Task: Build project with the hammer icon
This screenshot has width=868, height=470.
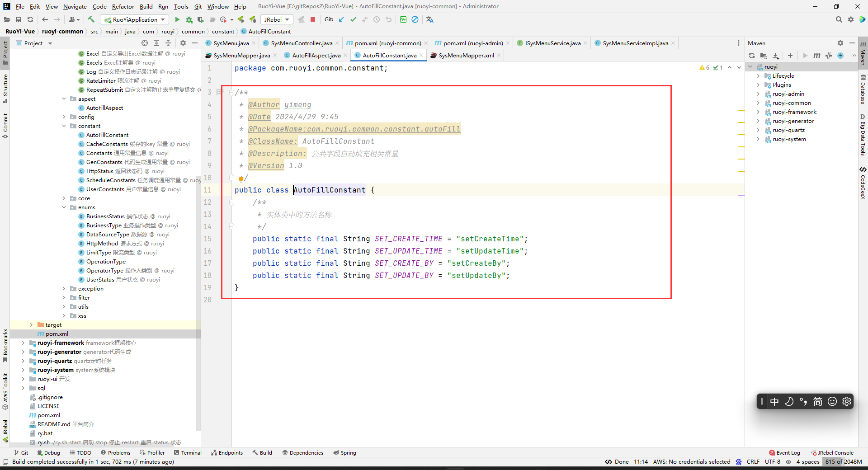Action: point(91,19)
